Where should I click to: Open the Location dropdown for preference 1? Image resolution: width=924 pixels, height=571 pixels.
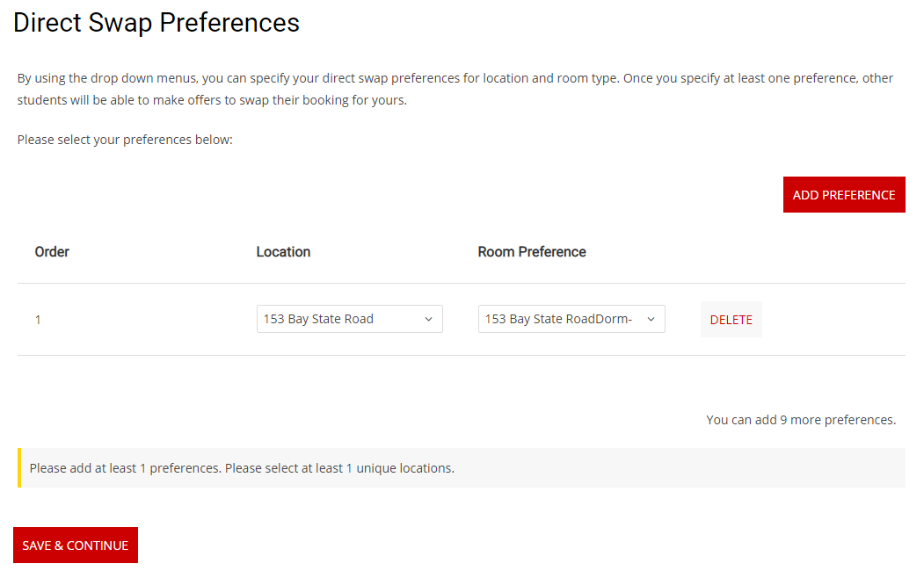[349, 319]
